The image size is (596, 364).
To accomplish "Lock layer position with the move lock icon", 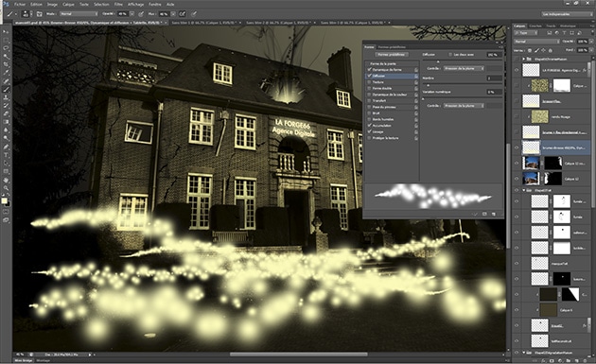I will tap(543, 50).
